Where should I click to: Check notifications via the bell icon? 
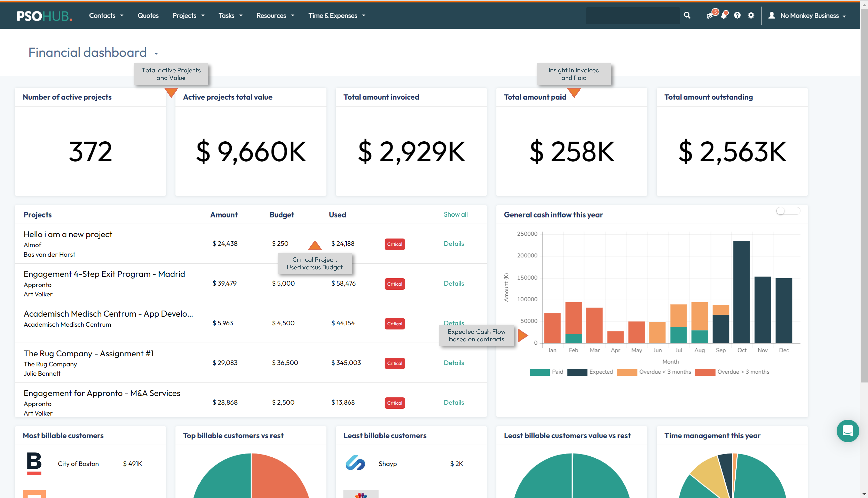724,15
